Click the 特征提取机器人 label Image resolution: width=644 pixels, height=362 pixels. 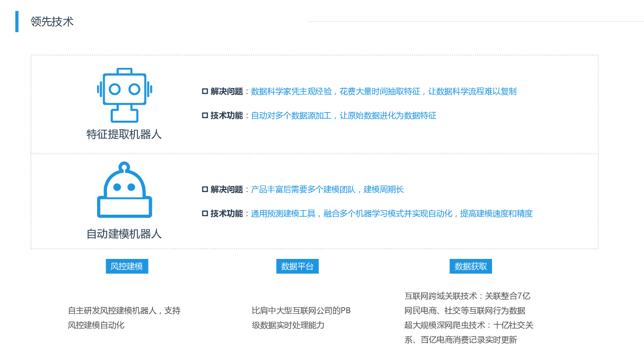[x=124, y=135]
